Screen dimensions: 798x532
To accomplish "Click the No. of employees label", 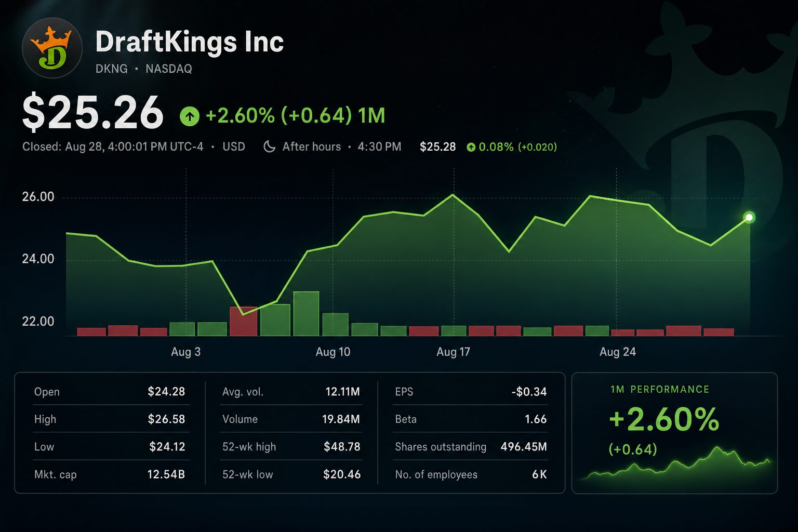I will (x=436, y=474).
